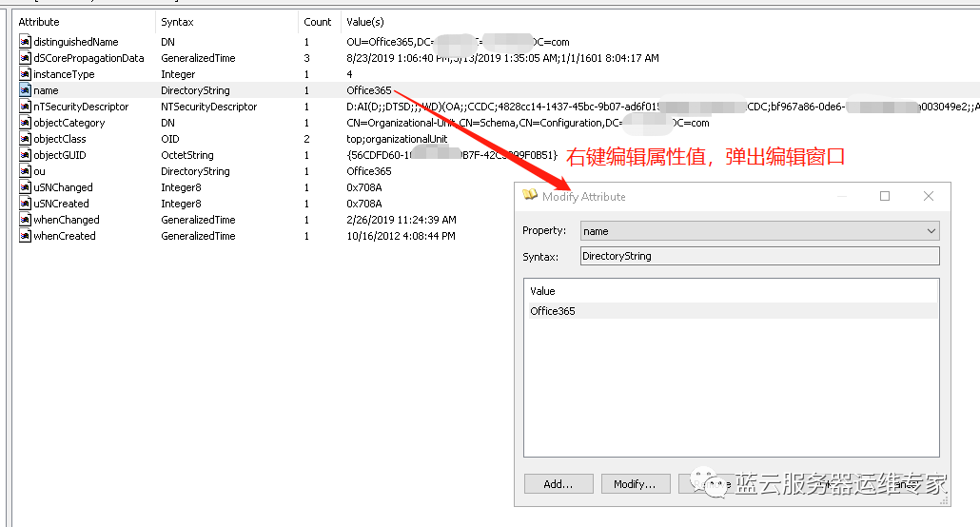Select the whenCreated attribute name
980x527 pixels.
click(65, 236)
